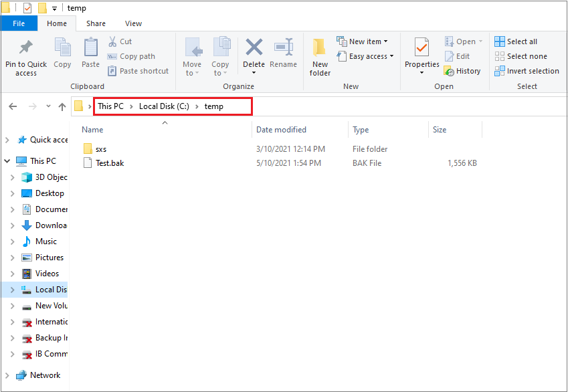568x392 pixels.
Task: Expand the Network tree node
Action: point(7,375)
